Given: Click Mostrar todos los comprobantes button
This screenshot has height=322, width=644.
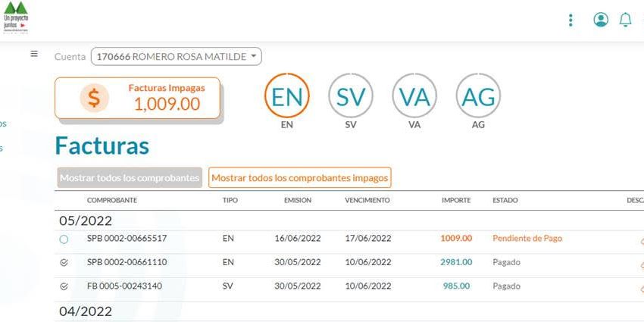Looking at the screenshot, I should coord(130,178).
